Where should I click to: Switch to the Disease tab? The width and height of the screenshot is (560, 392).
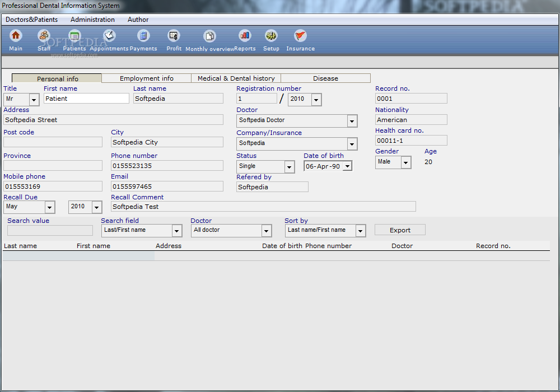pos(325,78)
